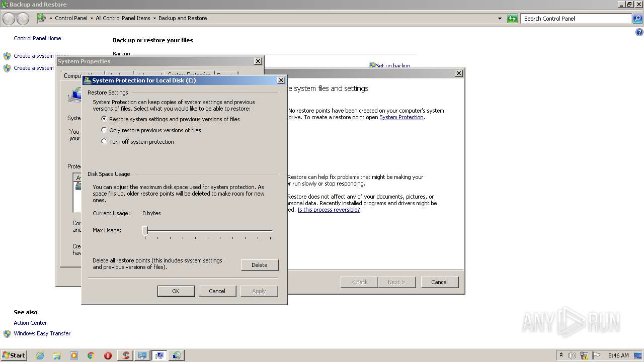Click Control Panel breadcrumb in address bar
Viewport: 644px width, 362px height.
[x=71, y=18]
